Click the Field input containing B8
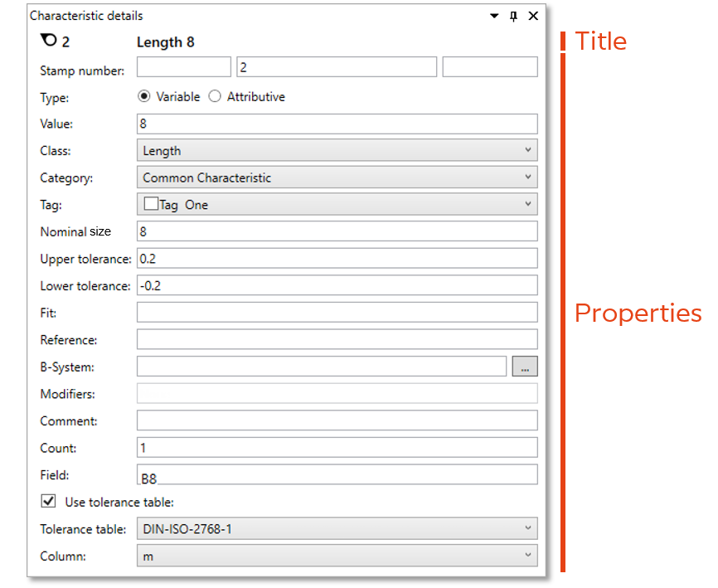 click(337, 474)
